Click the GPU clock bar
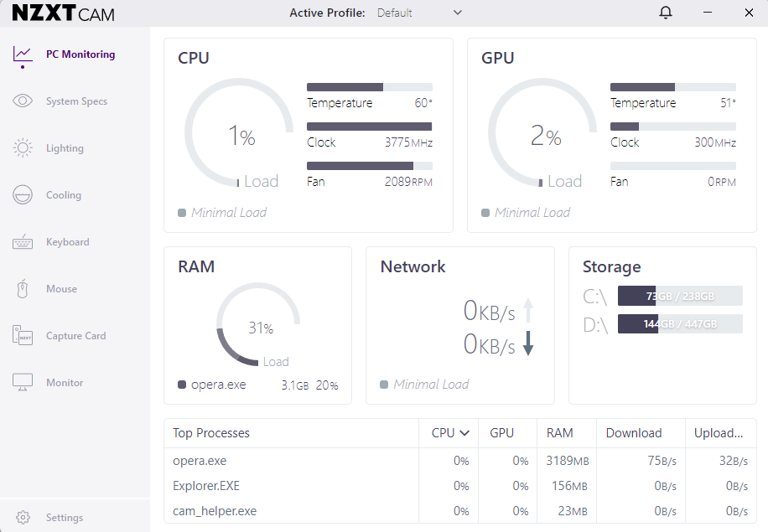This screenshot has height=532, width=768. (673, 127)
